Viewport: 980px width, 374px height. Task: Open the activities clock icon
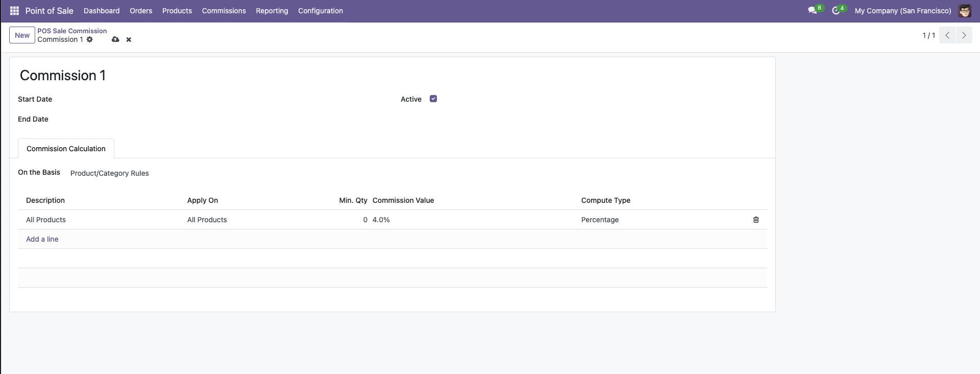click(836, 11)
